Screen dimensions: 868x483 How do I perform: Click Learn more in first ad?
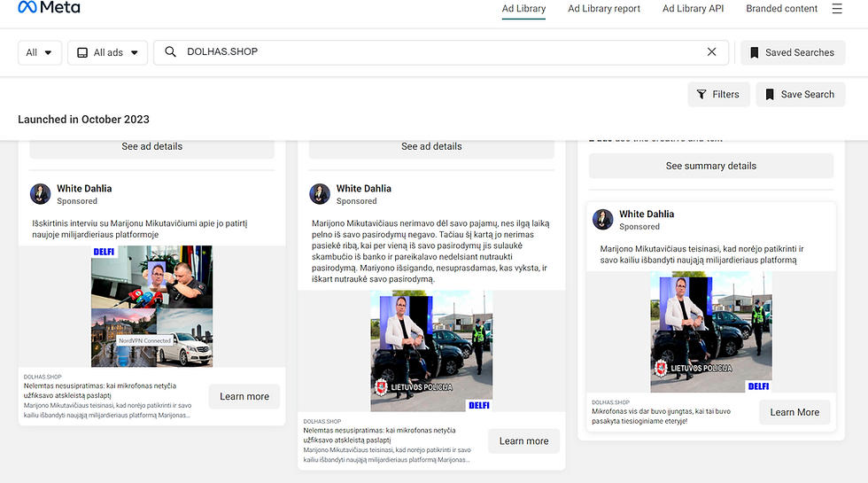click(244, 397)
